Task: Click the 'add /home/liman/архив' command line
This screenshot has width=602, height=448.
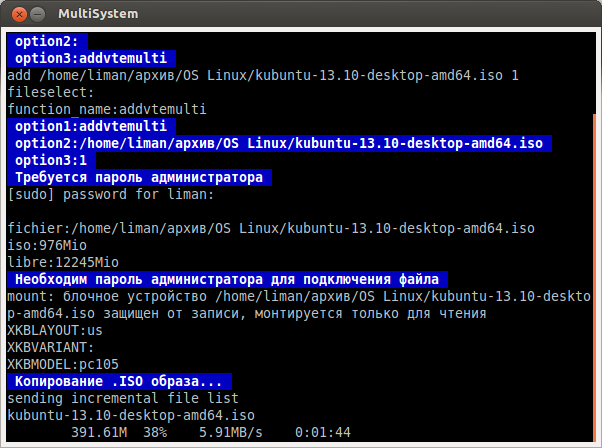Action: (x=263, y=75)
